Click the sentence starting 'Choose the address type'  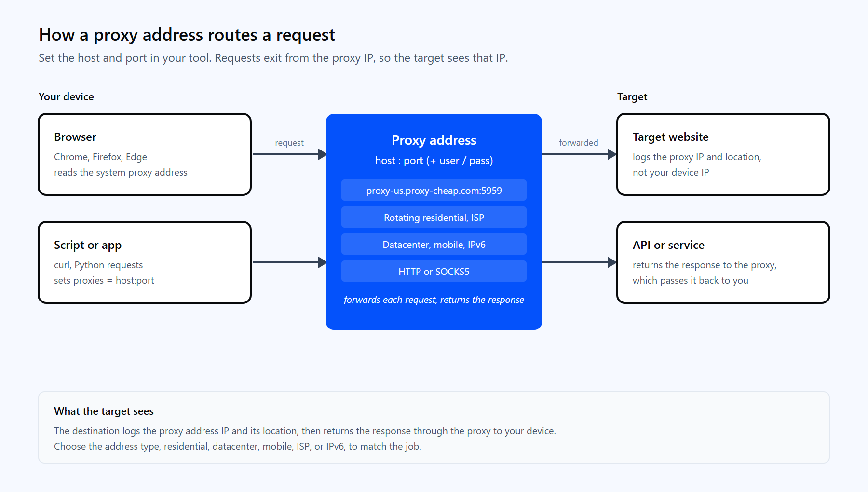(238, 446)
